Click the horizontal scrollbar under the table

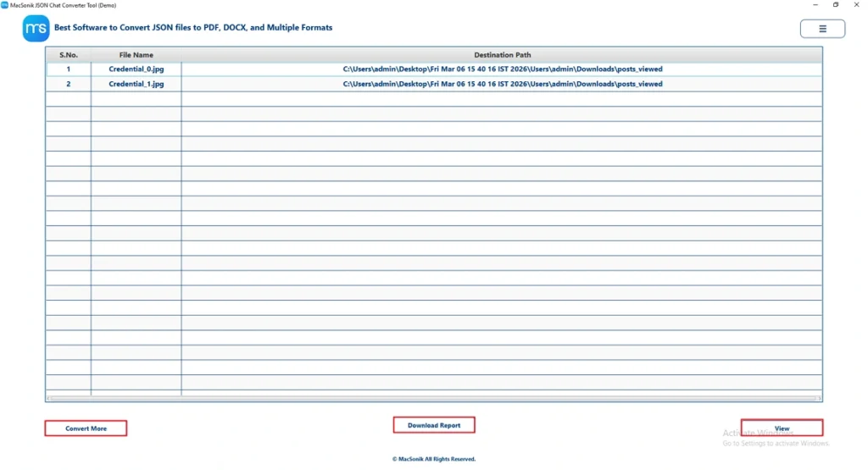click(434, 398)
